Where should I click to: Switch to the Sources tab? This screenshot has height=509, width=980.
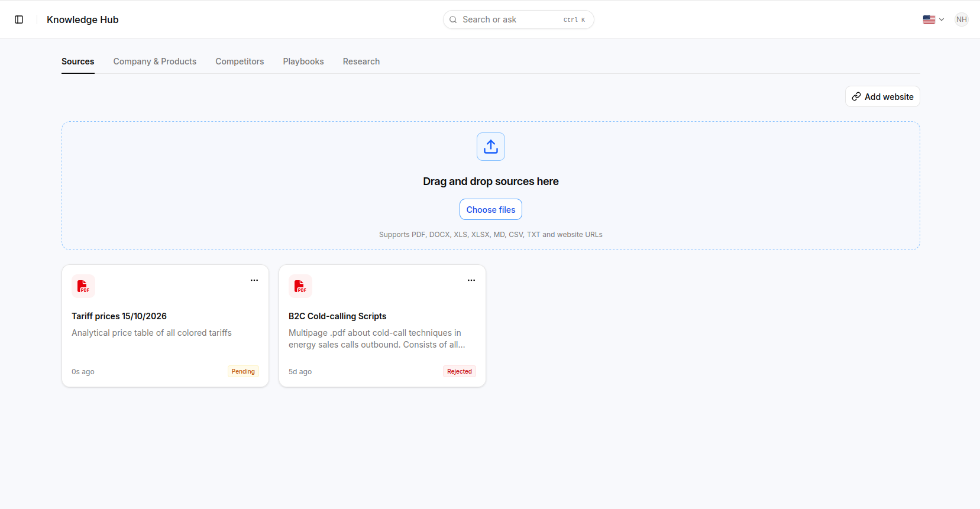(78, 61)
